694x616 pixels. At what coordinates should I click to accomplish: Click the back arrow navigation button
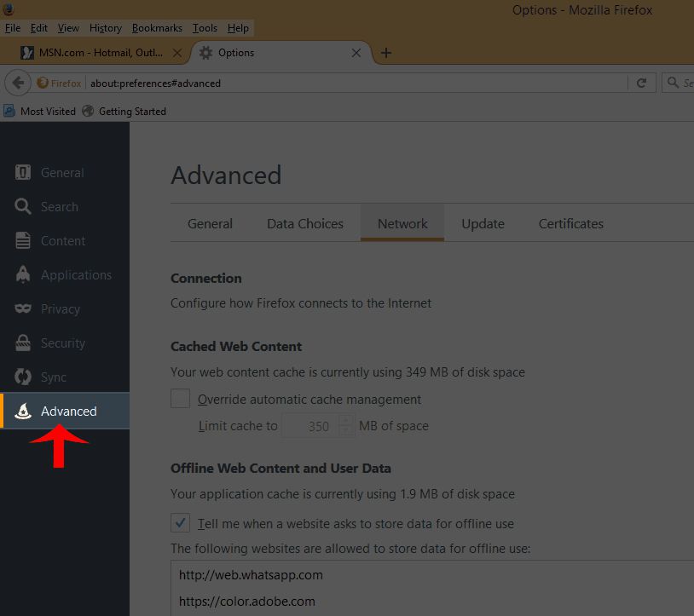pos(18,83)
